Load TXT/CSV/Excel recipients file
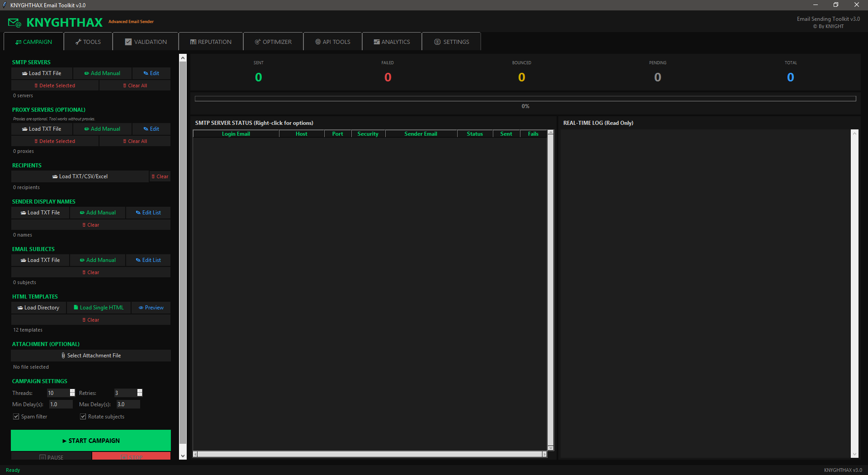The image size is (868, 475). pyautogui.click(x=80, y=176)
